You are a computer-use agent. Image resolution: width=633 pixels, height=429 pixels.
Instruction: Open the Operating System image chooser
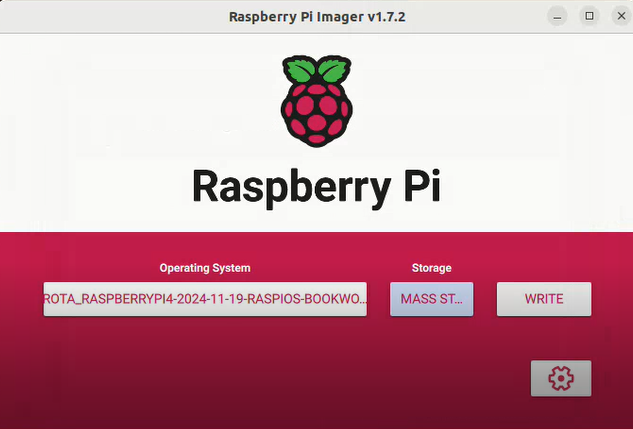pos(205,298)
